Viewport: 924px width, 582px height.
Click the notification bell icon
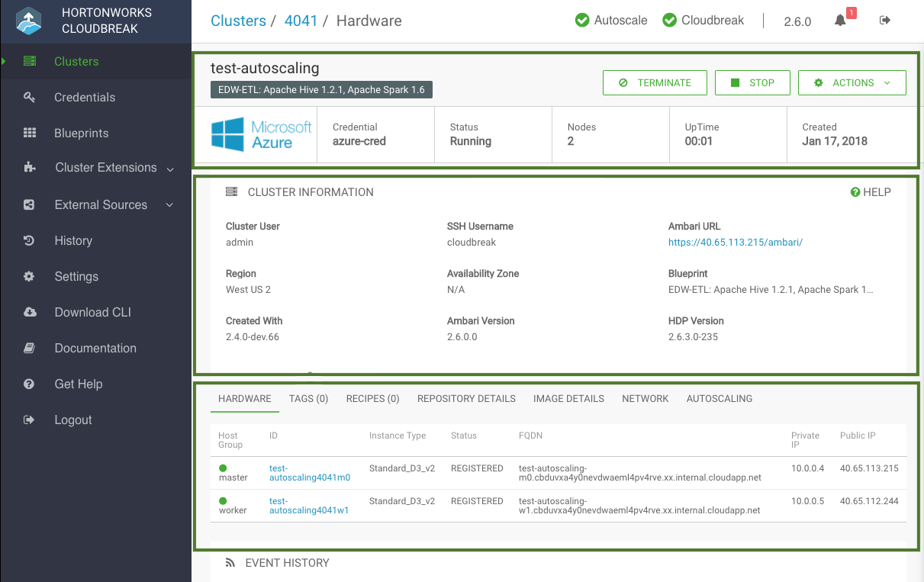(840, 21)
